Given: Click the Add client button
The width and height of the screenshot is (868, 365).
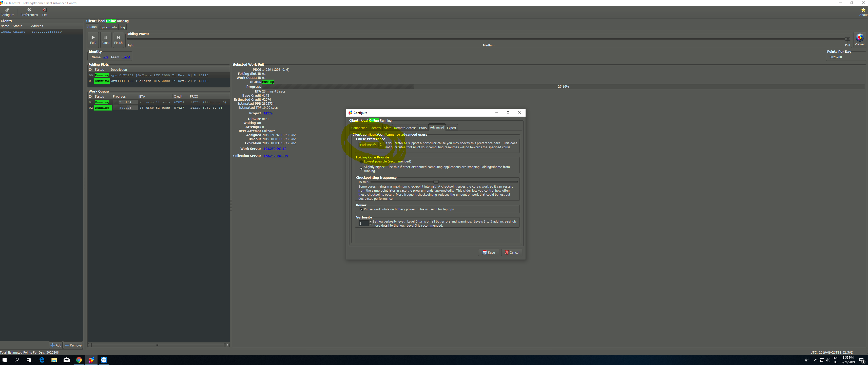Looking at the screenshot, I should tap(56, 345).
